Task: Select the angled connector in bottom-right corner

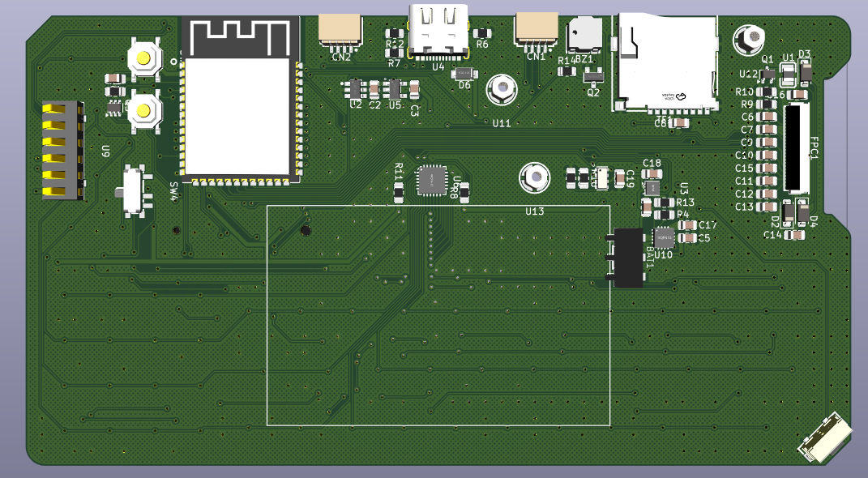Action: tap(825, 438)
